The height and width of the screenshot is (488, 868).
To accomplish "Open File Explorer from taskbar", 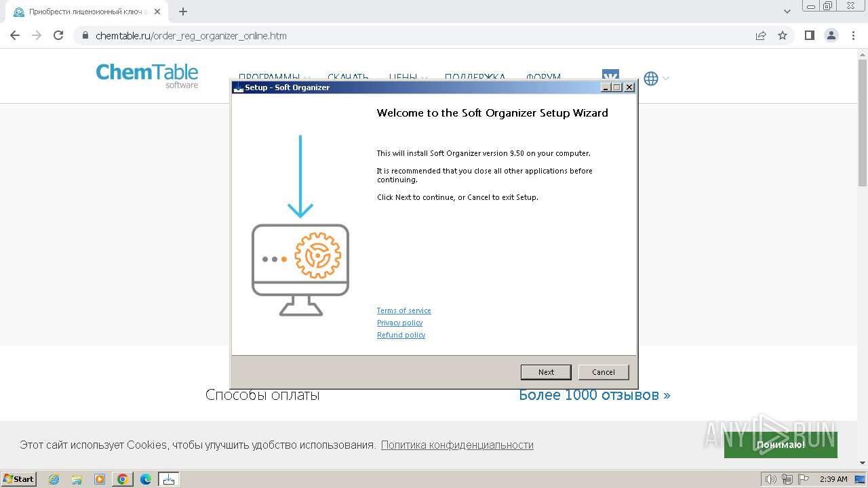I will tap(77, 479).
